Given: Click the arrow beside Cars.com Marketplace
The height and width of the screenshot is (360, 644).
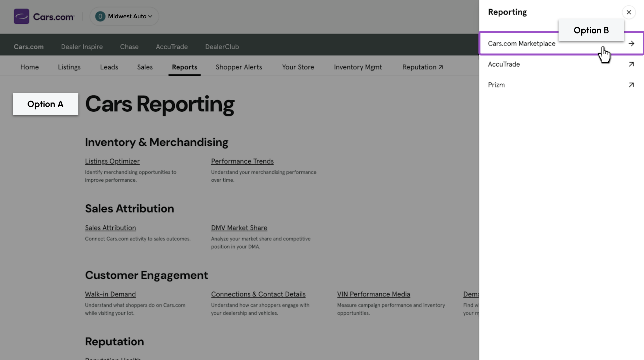Looking at the screenshot, I should click(x=631, y=43).
